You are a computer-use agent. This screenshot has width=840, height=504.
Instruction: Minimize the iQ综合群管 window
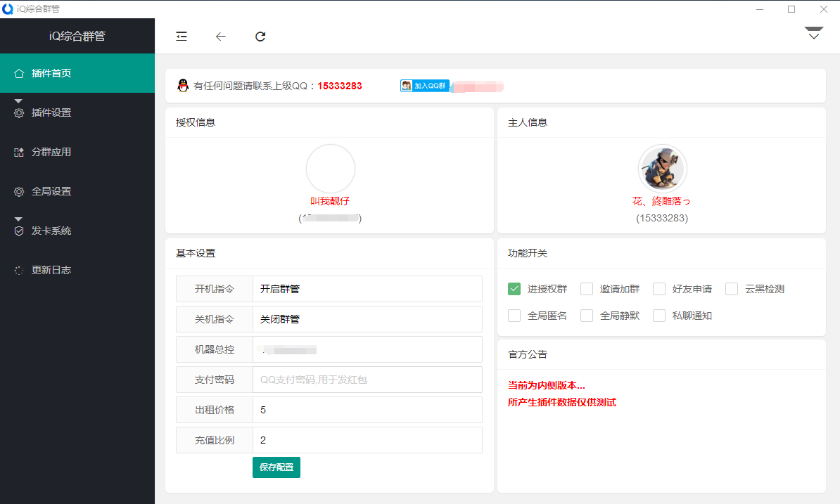[x=760, y=9]
